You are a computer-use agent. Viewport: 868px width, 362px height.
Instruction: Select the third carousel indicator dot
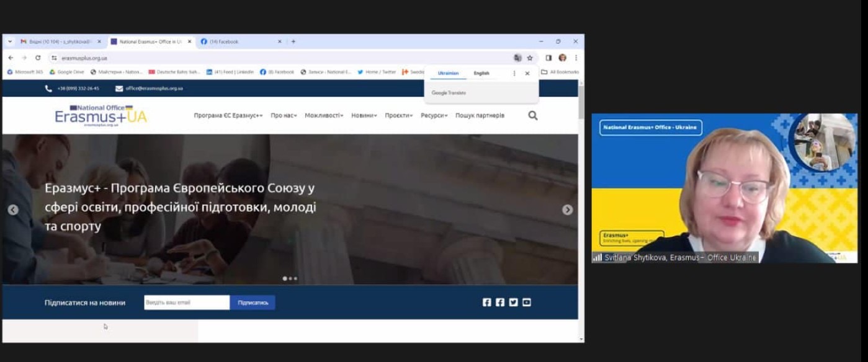tap(295, 278)
